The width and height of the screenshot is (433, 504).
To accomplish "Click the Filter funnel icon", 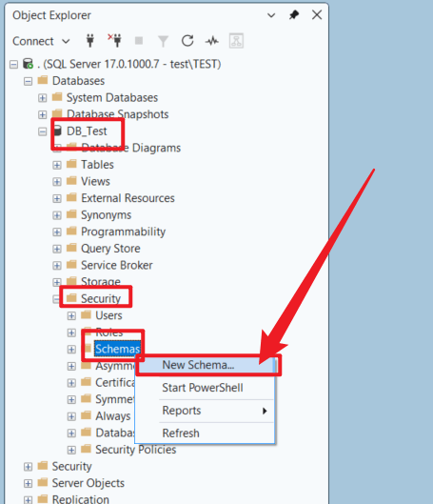I will click(163, 41).
